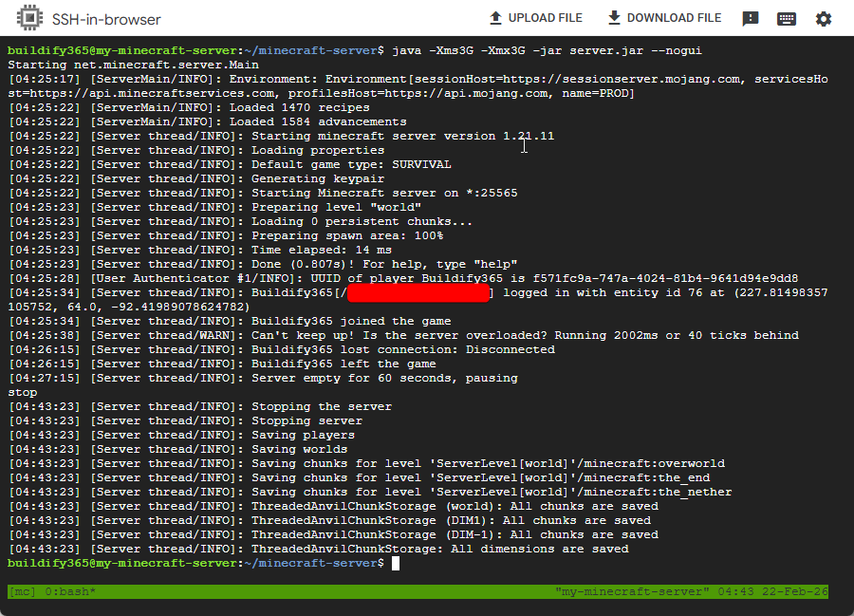Click 'Done (0.807s)! For help, type "help"' line
854x616 pixels.
[263, 264]
